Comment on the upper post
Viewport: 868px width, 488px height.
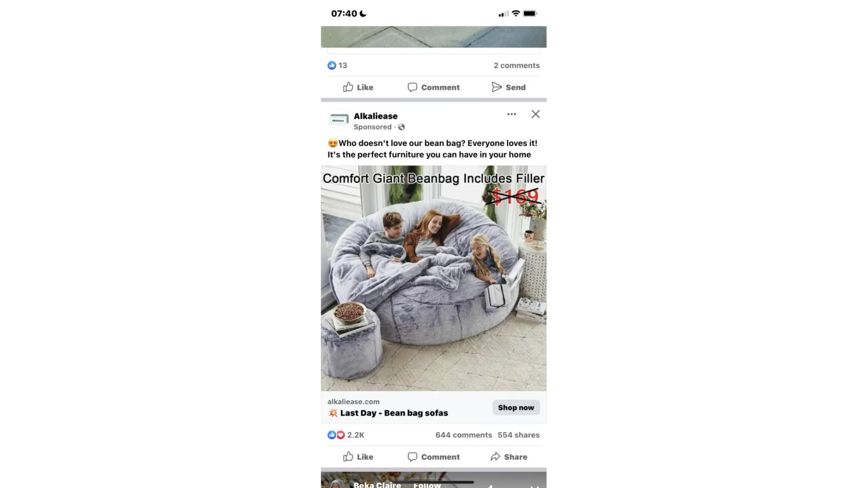[x=434, y=87]
